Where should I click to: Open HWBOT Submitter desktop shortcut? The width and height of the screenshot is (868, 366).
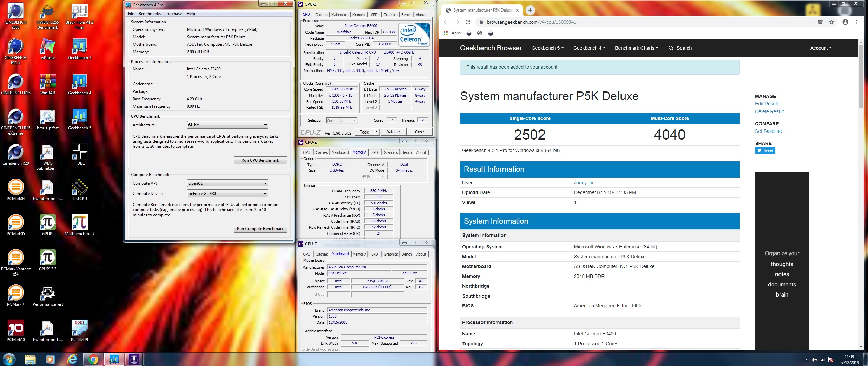[x=47, y=157]
